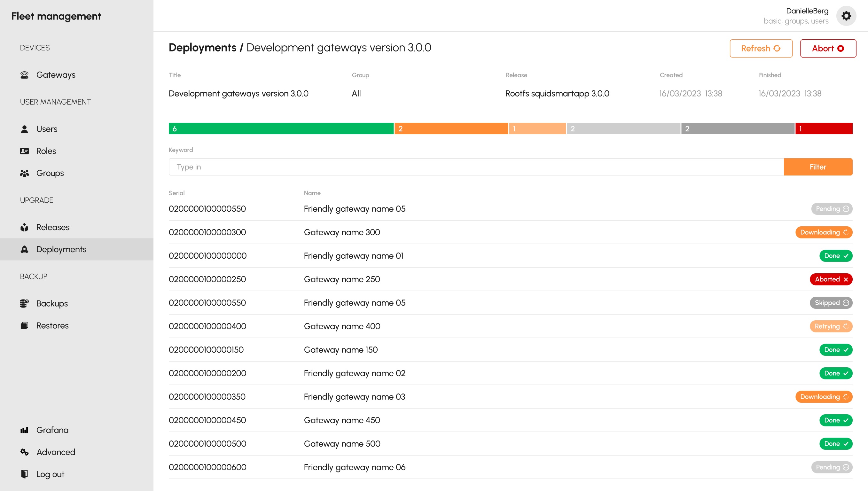The width and height of the screenshot is (868, 491).
Task: Click the Gateways router icon
Action: click(x=24, y=75)
